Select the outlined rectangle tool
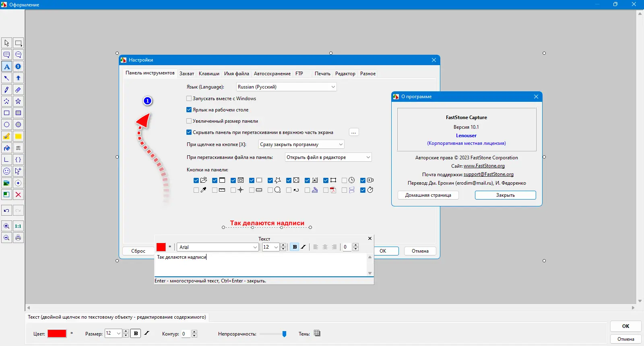Screen dimensions: 644x346 click(6, 113)
